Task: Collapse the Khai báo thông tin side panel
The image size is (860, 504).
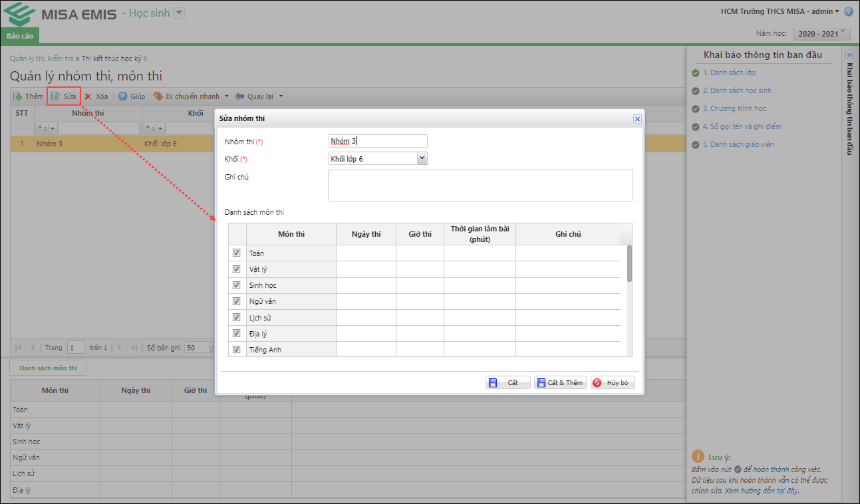Action: pyautogui.click(x=849, y=55)
